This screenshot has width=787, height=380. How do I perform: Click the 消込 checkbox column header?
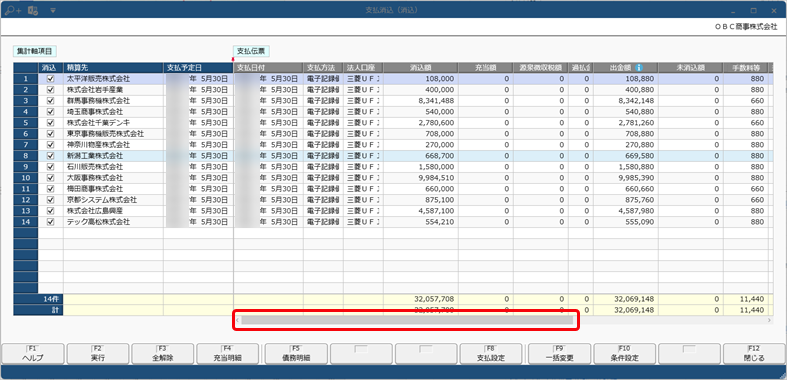(x=51, y=68)
